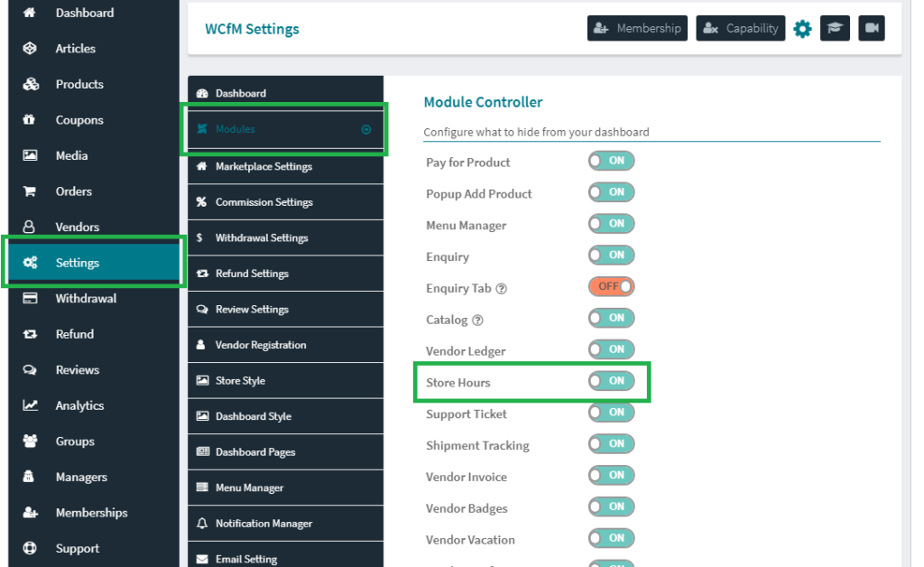The height and width of the screenshot is (567, 924).
Task: Click the Analytics chart icon
Action: 30,405
